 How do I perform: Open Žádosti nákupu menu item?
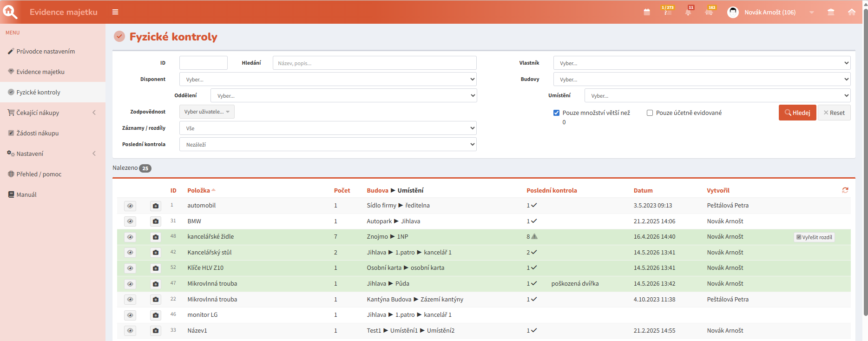pos(53,133)
